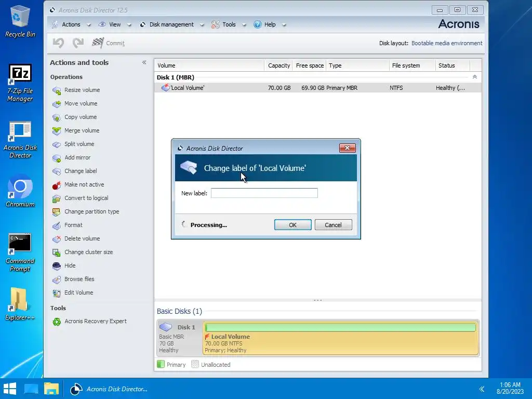Open the Disk management menu
Viewport: 532px width, 399px height.
(167, 24)
